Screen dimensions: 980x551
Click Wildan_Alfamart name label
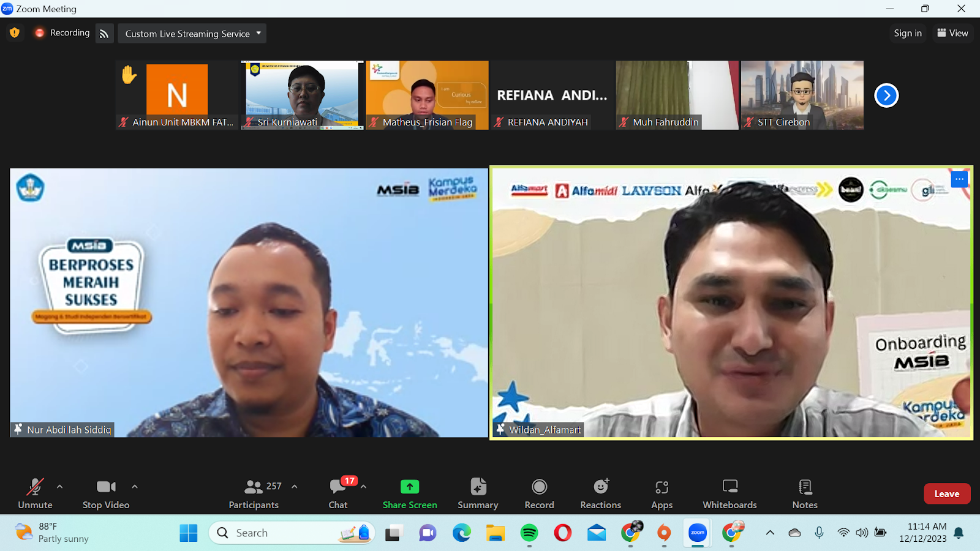click(538, 430)
